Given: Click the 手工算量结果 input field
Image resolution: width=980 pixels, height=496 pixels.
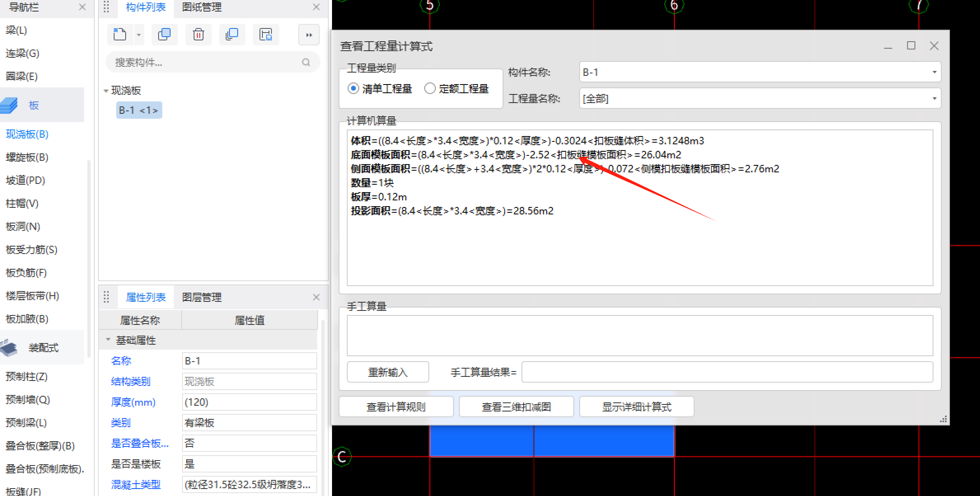Looking at the screenshot, I should (727, 372).
